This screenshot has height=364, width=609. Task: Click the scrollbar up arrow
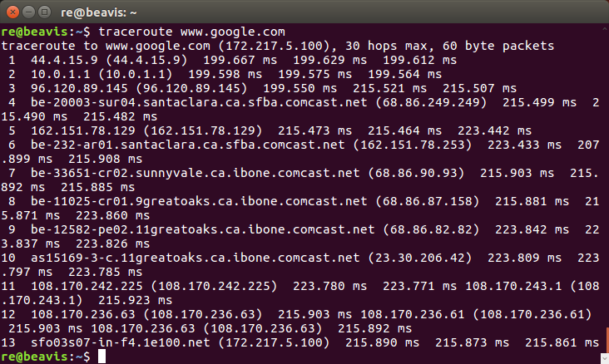tap(605, 28)
